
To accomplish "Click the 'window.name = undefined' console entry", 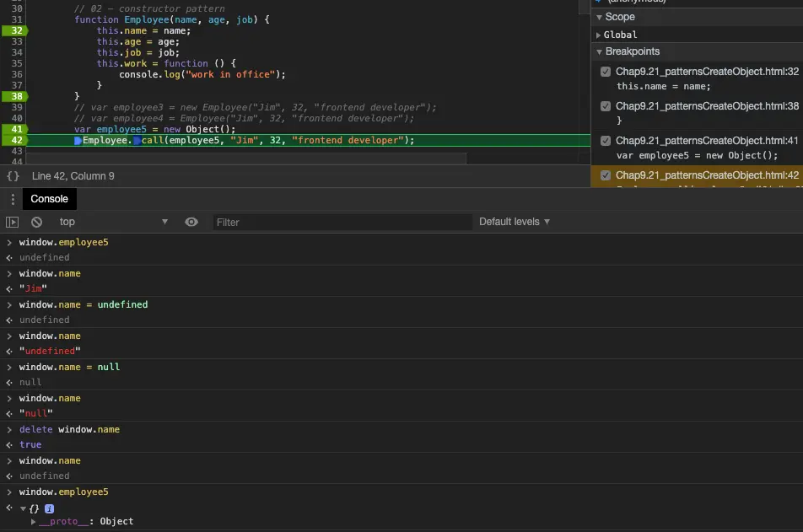I will [84, 304].
